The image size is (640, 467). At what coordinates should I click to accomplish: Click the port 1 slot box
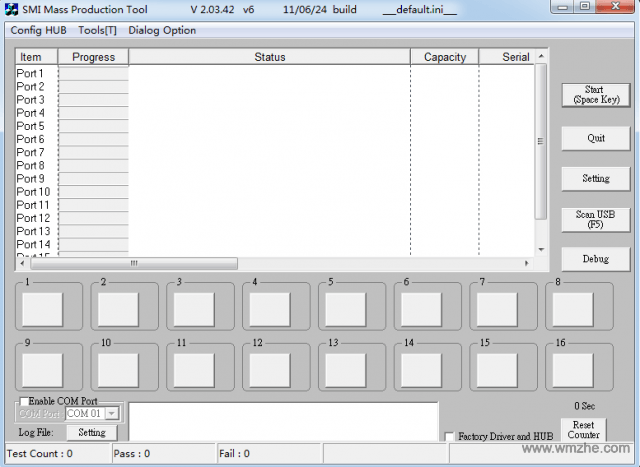tap(42, 309)
